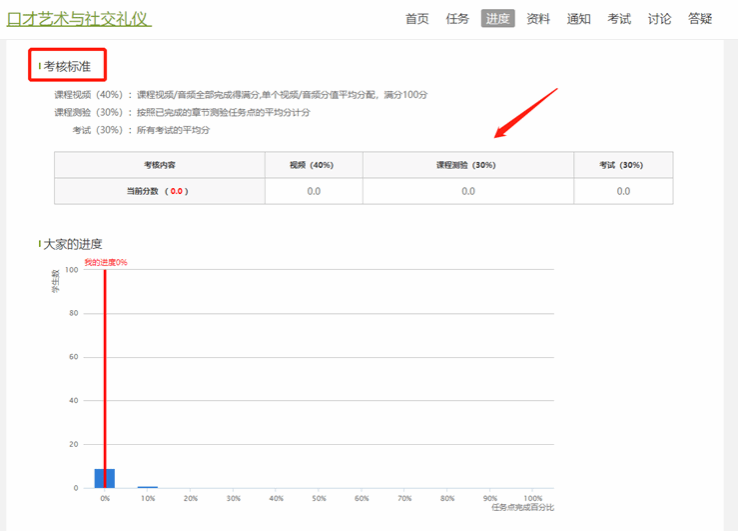Select the 进度 progress tab
Viewport: 738px width, 531px height.
[x=497, y=18]
